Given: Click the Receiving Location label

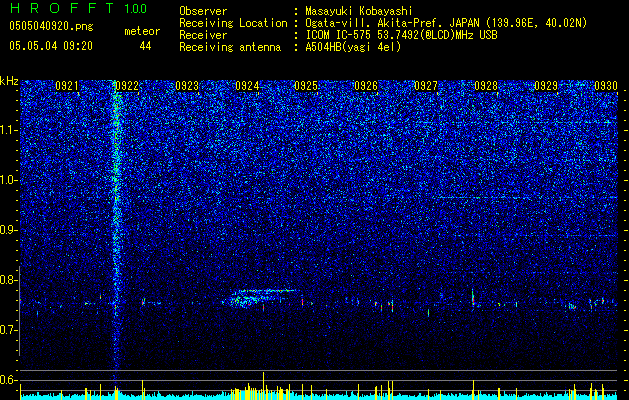Looking at the screenshot, I should 233,23.
